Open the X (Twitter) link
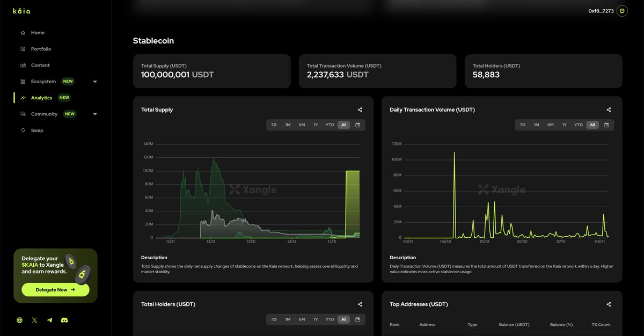 35,320
